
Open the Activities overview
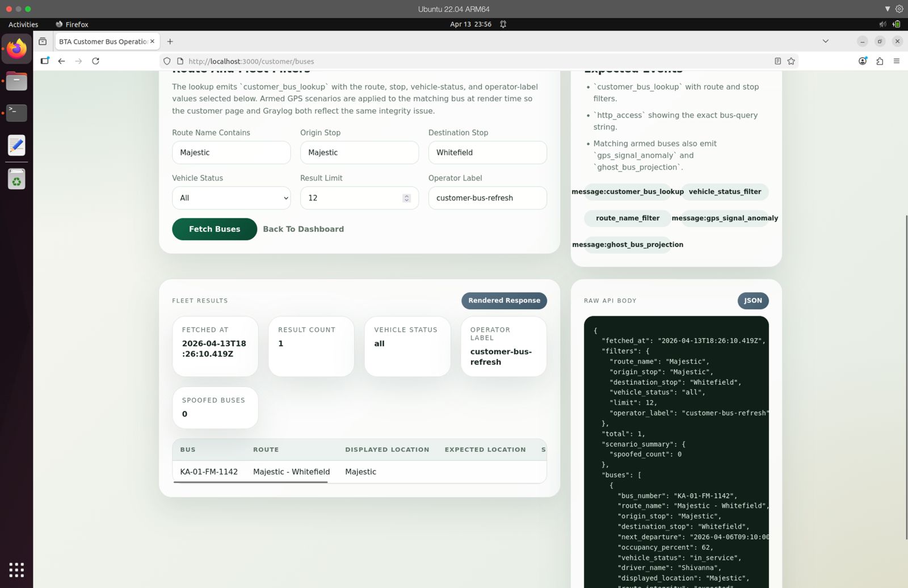point(23,24)
